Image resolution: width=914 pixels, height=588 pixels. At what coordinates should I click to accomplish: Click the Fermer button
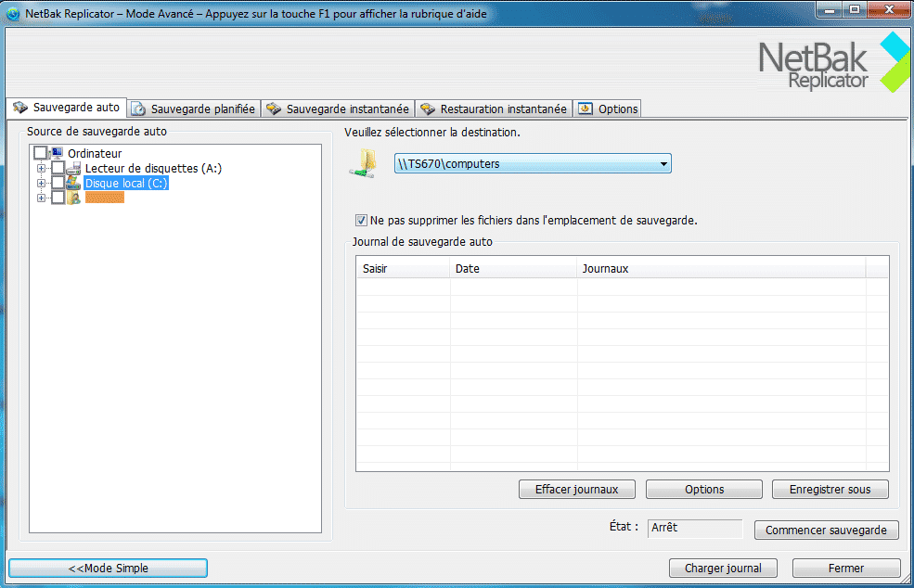coord(846,569)
